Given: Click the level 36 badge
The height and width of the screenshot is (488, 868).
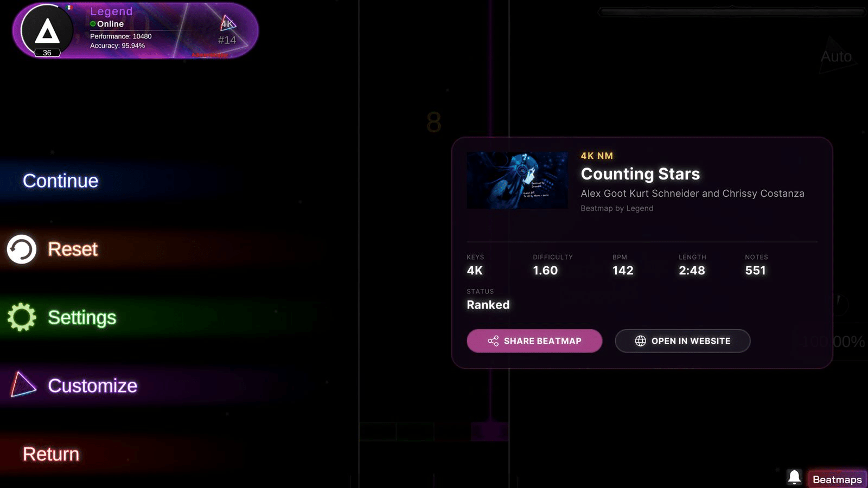Looking at the screenshot, I should pos(47,53).
